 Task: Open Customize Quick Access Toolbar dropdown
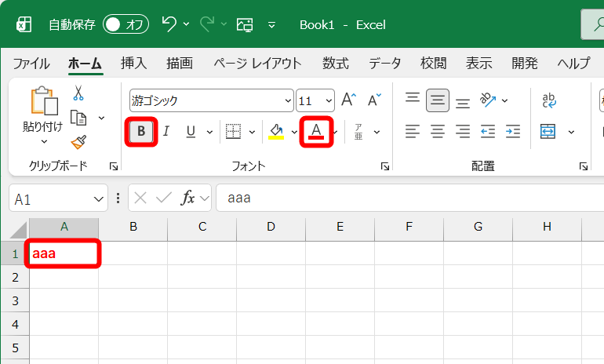271,25
